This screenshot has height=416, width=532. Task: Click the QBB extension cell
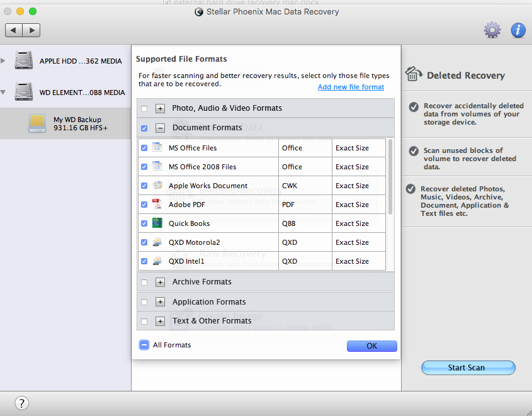305,223
